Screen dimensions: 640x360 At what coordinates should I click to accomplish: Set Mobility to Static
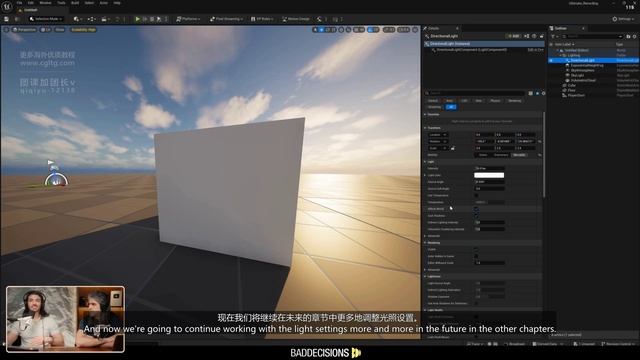(x=483, y=155)
